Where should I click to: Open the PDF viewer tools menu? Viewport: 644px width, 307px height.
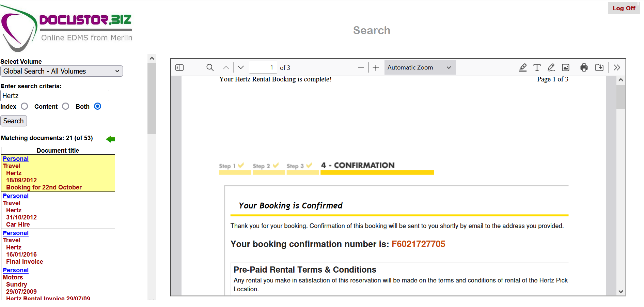[617, 67]
